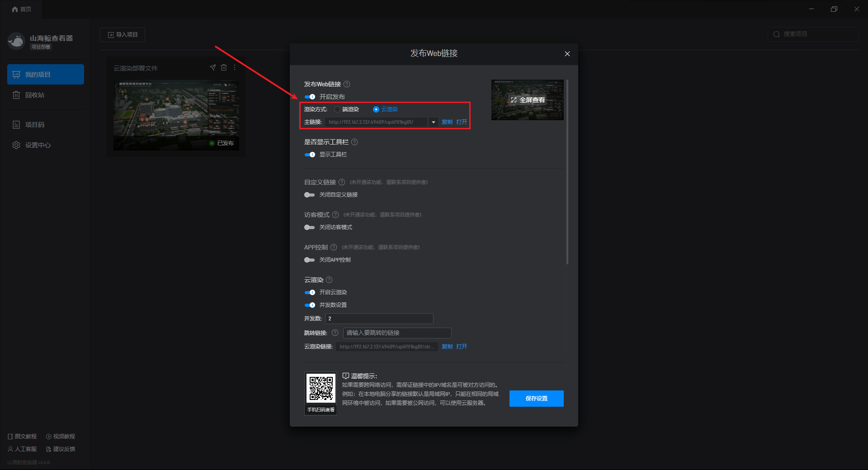
Task: Open the 人工客服 link
Action: [22, 449]
